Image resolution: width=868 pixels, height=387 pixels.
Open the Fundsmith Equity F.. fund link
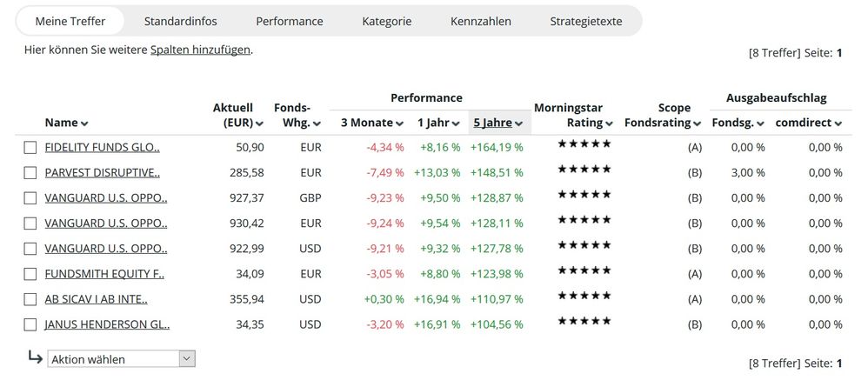(104, 275)
